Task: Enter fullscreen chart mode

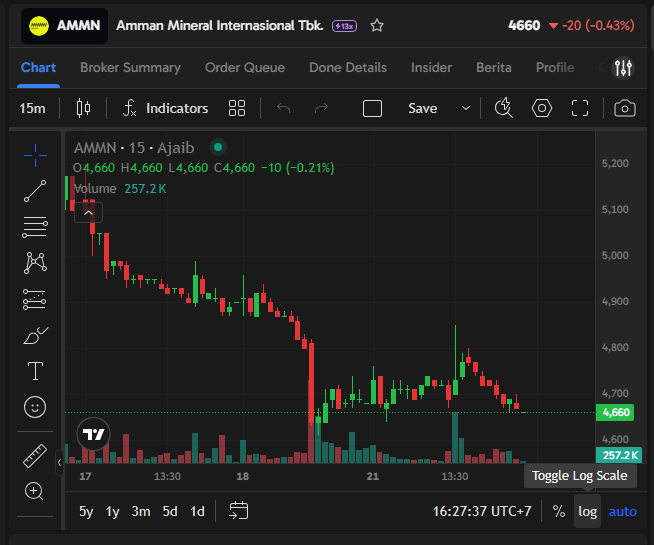Action: coord(580,108)
